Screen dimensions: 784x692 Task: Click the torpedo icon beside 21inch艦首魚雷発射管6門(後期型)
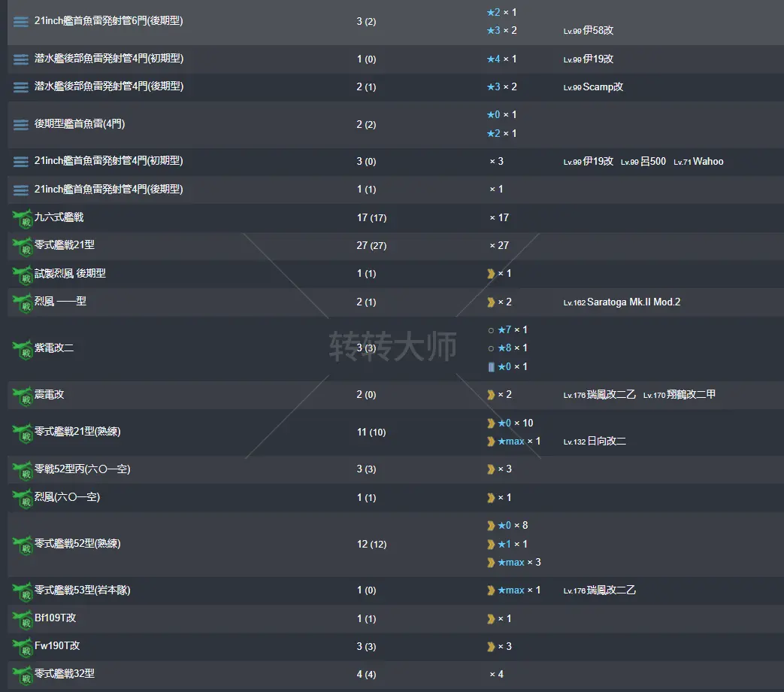point(21,22)
